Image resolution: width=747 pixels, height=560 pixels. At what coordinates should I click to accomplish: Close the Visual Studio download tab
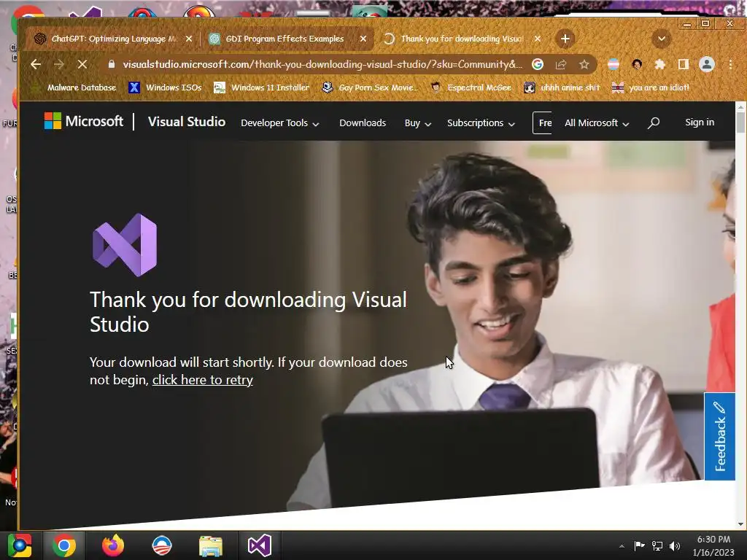click(538, 39)
